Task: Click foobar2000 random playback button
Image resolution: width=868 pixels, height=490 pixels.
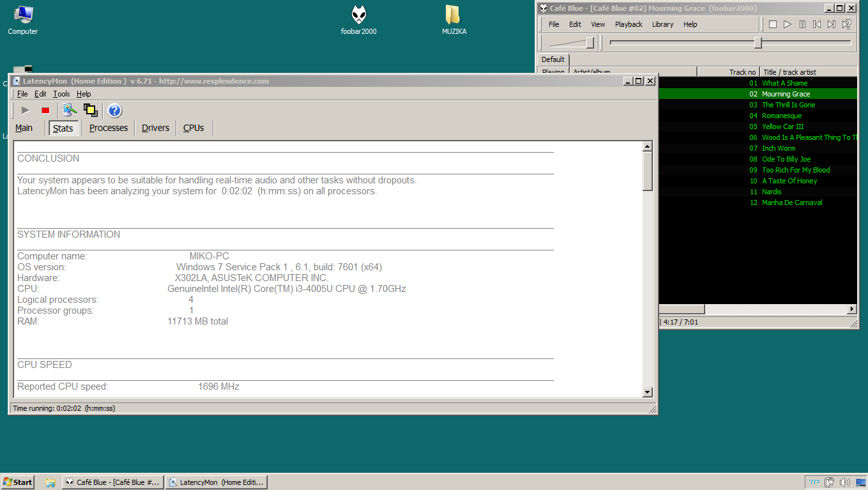Action: click(x=846, y=24)
